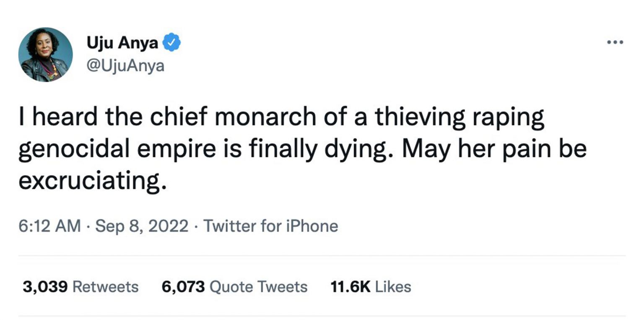
Task: Click the display name Uju Anya
Action: tap(122, 43)
